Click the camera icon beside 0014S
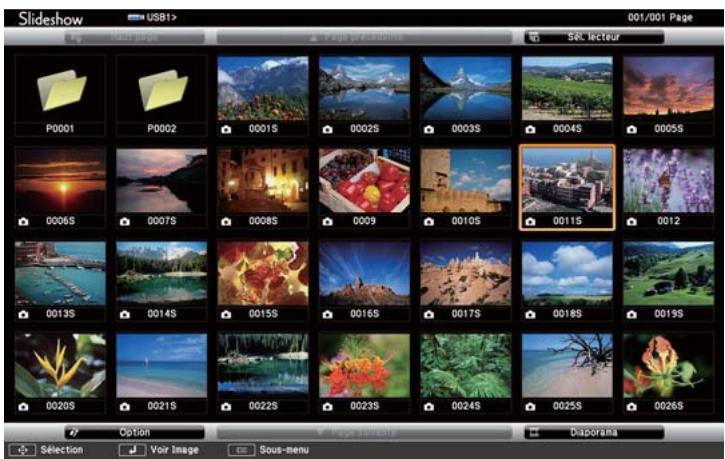Image resolution: width=725 pixels, height=459 pixels. pos(125,314)
